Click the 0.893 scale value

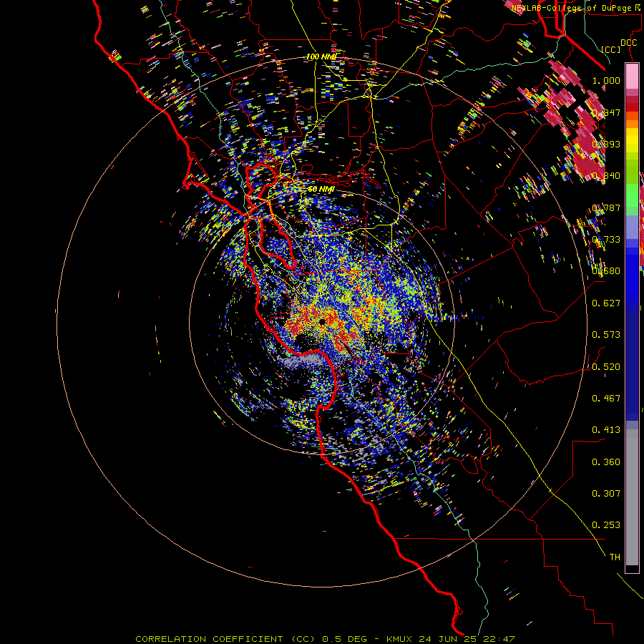pos(606,144)
